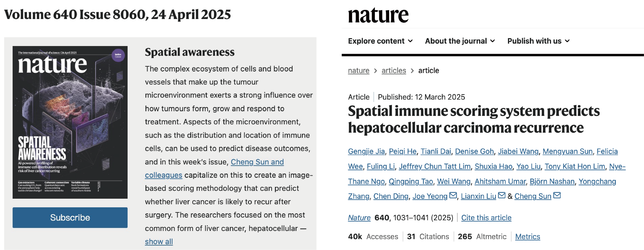Select author Denise Goh
Image resolution: width=644 pixels, height=250 pixels.
click(x=474, y=151)
